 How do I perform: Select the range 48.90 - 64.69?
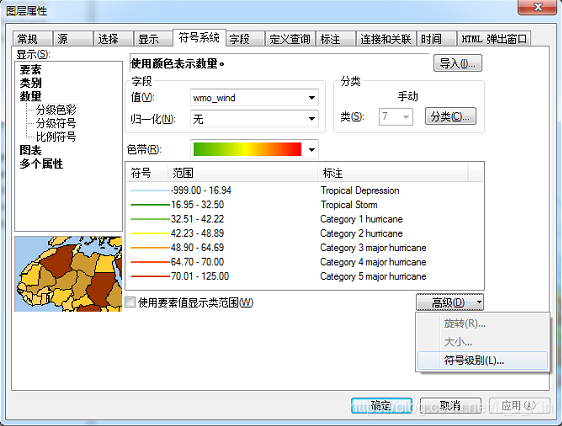coord(197,248)
